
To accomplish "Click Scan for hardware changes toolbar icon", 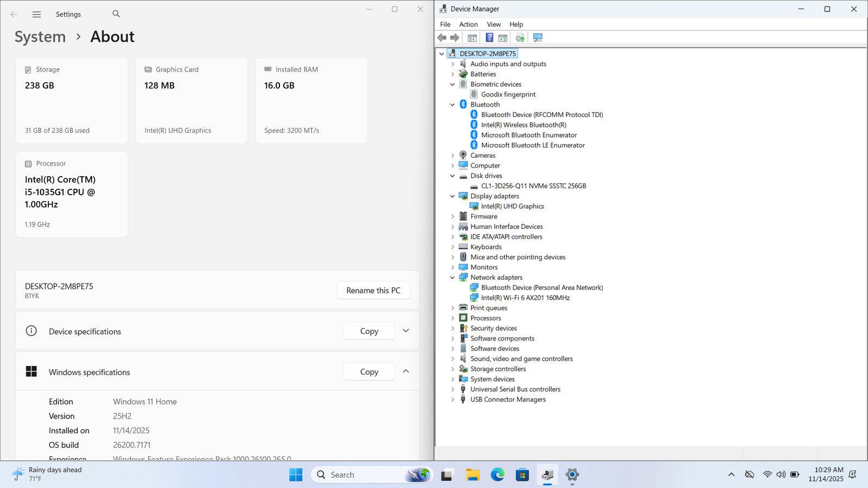I will coord(538,37).
